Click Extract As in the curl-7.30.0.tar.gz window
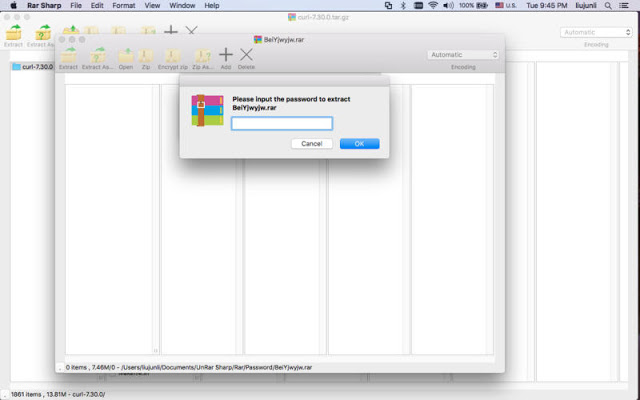640x400 pixels. pyautogui.click(x=41, y=36)
